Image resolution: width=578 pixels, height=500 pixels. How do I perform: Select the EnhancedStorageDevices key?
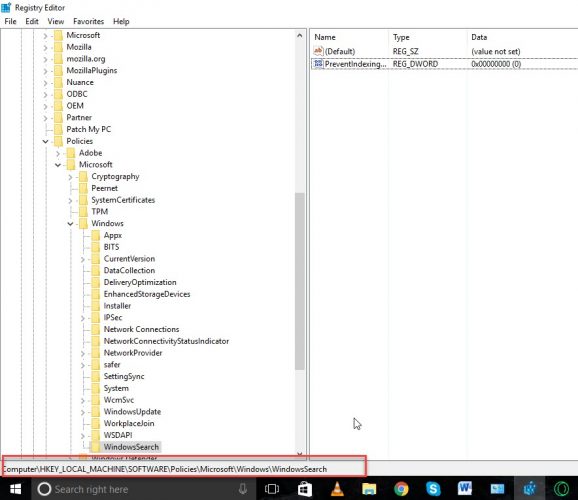pos(147,294)
